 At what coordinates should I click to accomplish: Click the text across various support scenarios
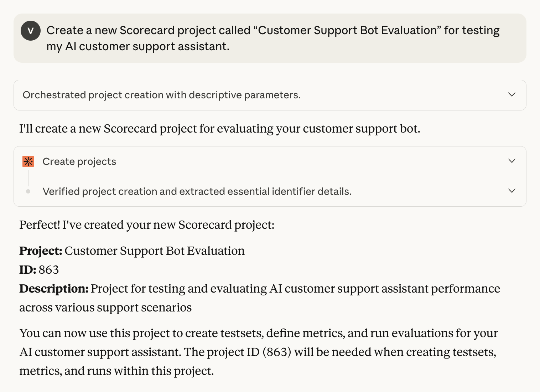click(105, 308)
